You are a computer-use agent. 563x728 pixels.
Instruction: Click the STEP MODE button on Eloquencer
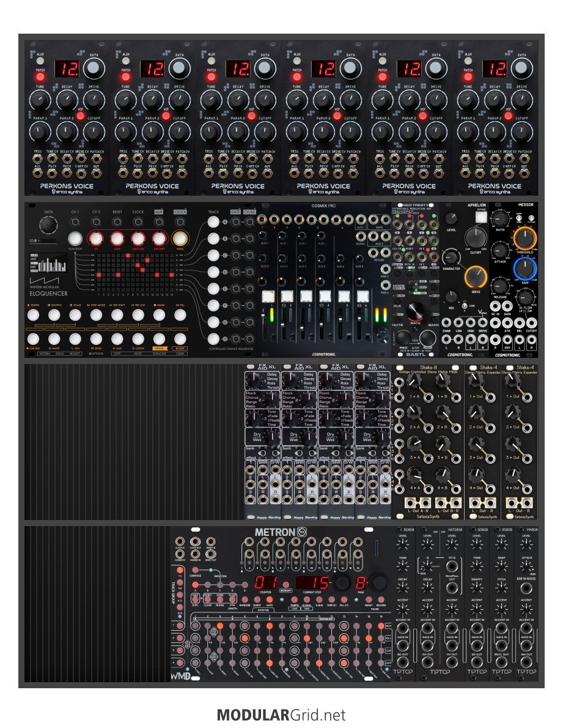tap(96, 315)
